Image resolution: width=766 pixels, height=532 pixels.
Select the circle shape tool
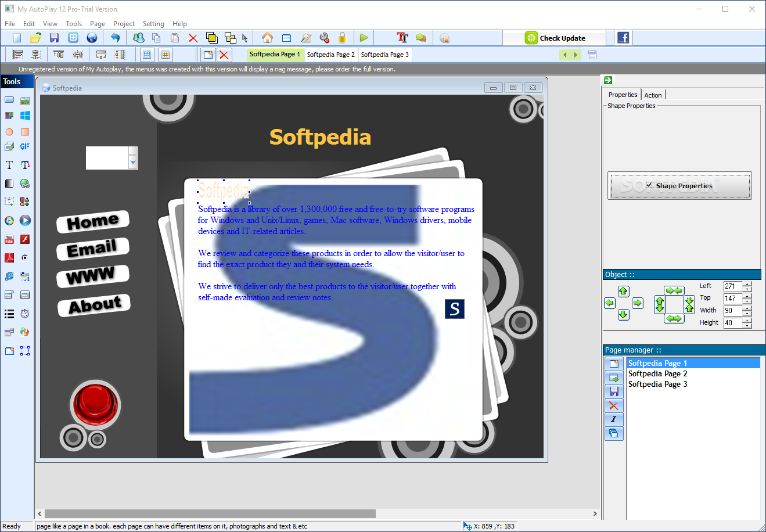coord(9,132)
